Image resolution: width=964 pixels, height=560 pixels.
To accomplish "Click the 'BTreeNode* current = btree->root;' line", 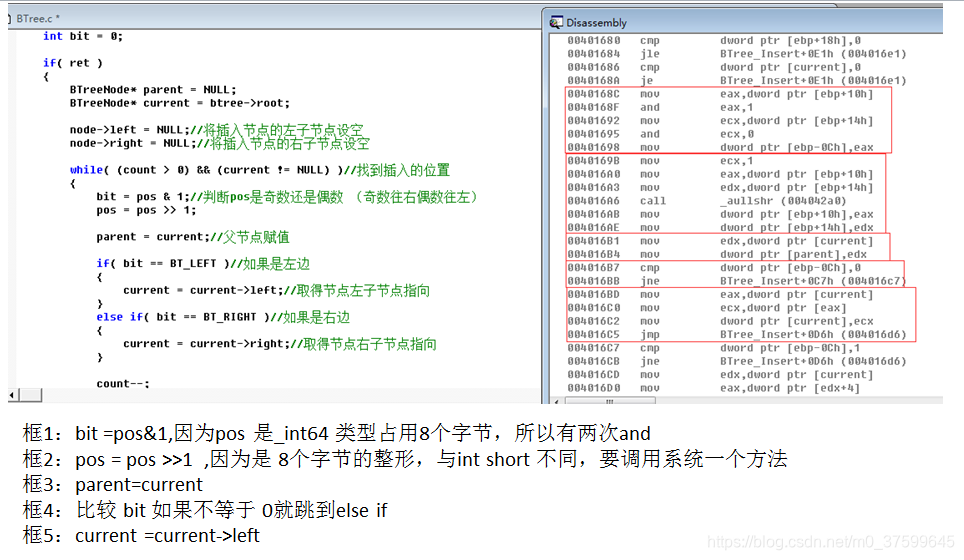I will [x=180, y=103].
